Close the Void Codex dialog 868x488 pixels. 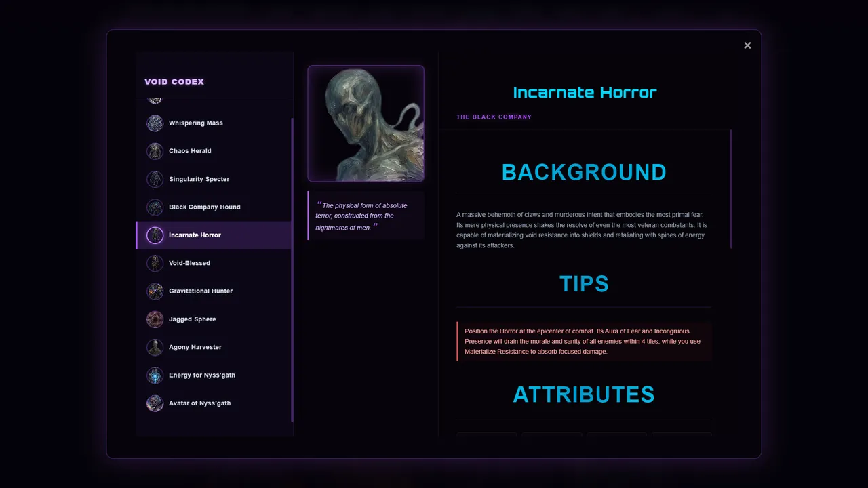(747, 45)
